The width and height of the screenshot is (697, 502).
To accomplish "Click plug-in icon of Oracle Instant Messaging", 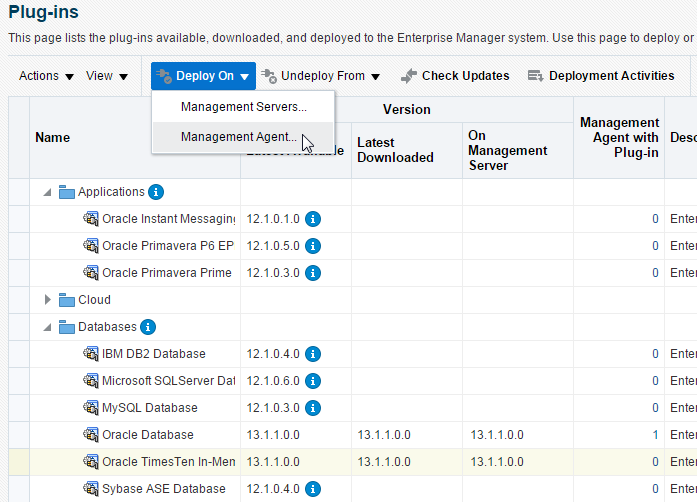I will click(91, 219).
